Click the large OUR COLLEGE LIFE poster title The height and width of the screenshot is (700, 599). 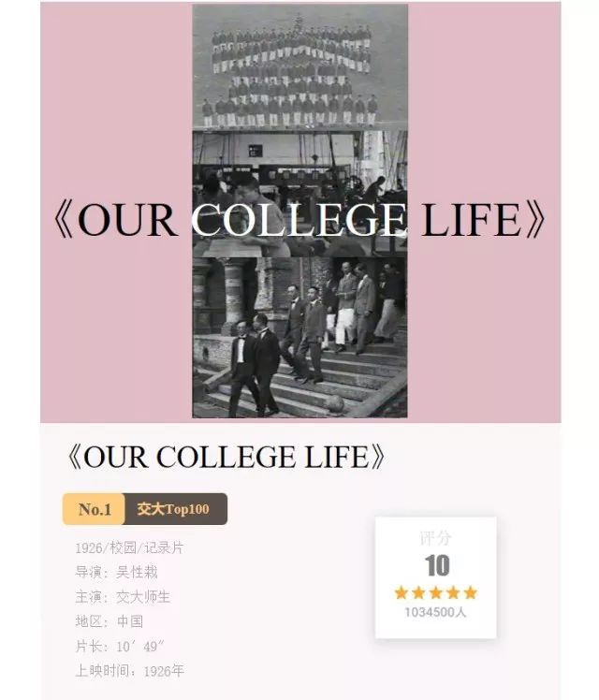[299, 220]
